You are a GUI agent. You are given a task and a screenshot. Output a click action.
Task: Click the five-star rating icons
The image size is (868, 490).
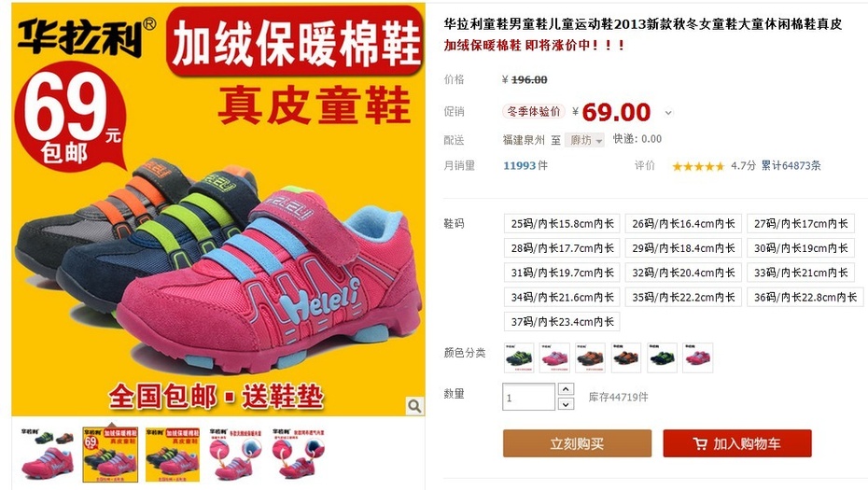(698, 166)
